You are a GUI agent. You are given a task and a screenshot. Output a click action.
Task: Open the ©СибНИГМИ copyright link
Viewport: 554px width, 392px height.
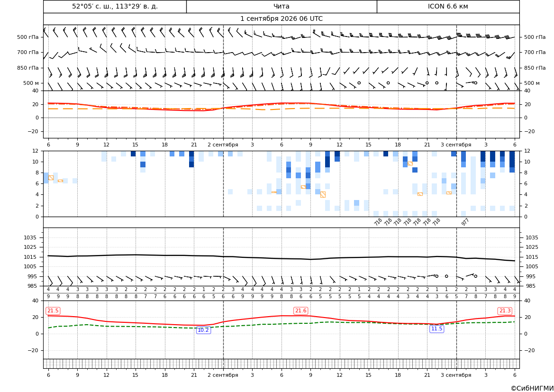(x=532, y=388)
